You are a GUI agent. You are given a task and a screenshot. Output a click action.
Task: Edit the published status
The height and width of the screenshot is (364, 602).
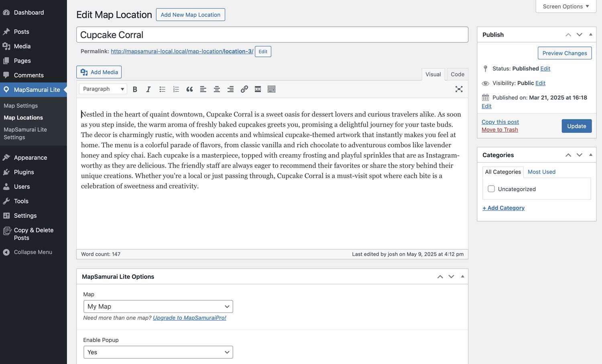[545, 69]
